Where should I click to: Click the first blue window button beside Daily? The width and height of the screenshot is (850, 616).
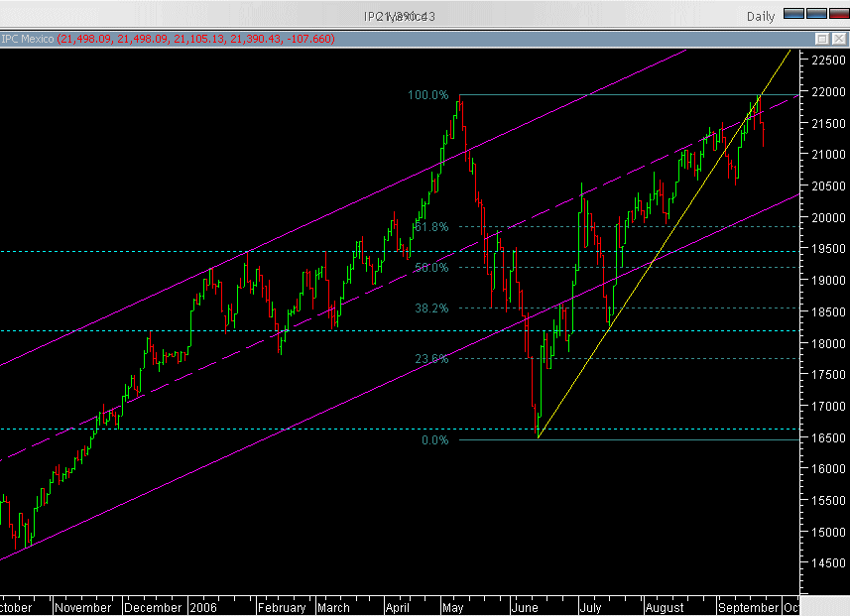(x=792, y=14)
